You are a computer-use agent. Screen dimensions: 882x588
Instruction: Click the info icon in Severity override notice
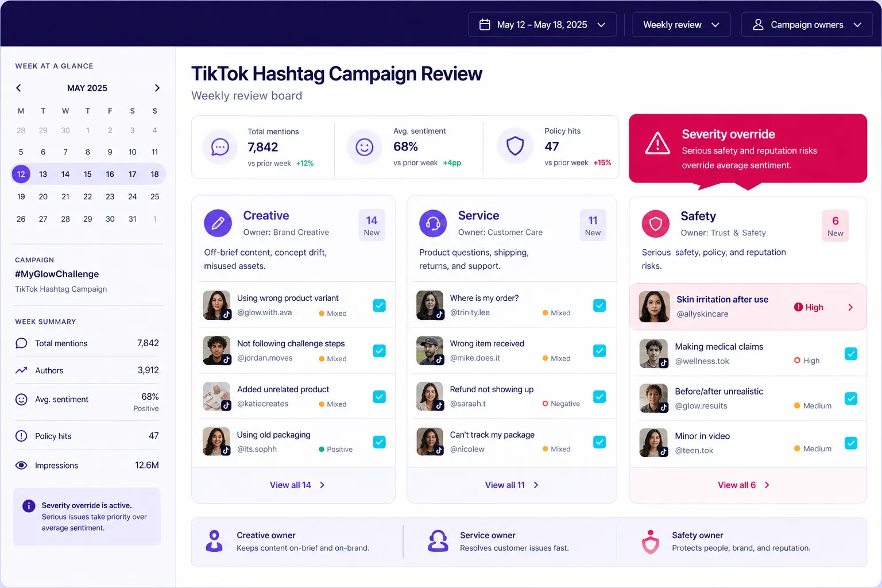tap(29, 506)
